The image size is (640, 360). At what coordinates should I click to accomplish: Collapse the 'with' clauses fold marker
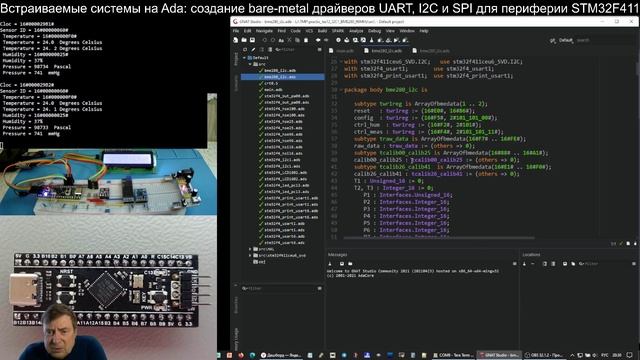coord(341,62)
